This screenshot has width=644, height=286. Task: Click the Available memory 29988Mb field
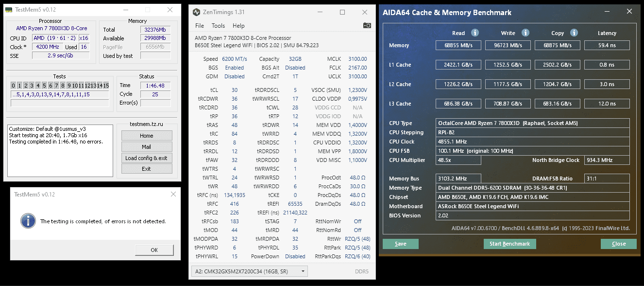point(155,38)
